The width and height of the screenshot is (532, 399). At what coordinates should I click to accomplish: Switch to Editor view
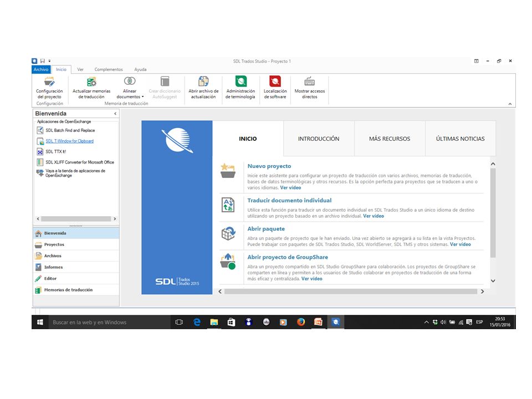point(76,278)
